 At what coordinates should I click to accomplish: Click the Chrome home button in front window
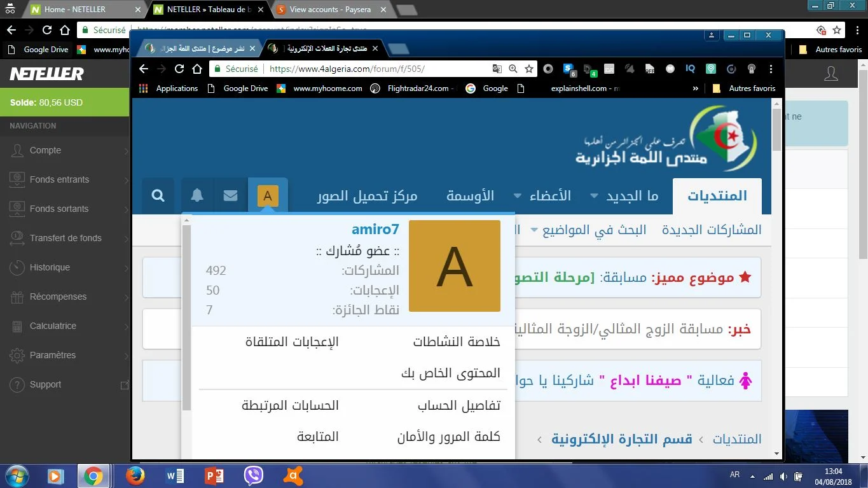tap(197, 69)
